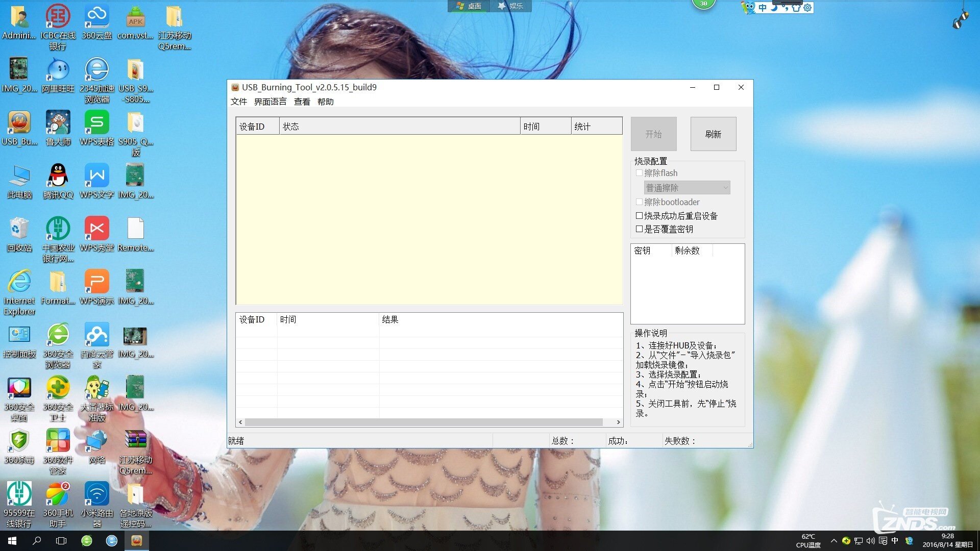Open the 帮助 menu

[x=325, y=102]
